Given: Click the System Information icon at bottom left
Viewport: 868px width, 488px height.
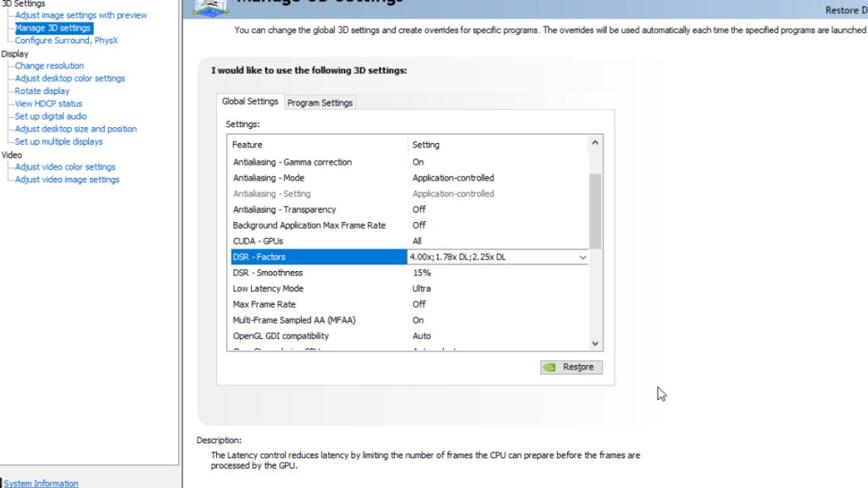Looking at the screenshot, I should click(2, 483).
